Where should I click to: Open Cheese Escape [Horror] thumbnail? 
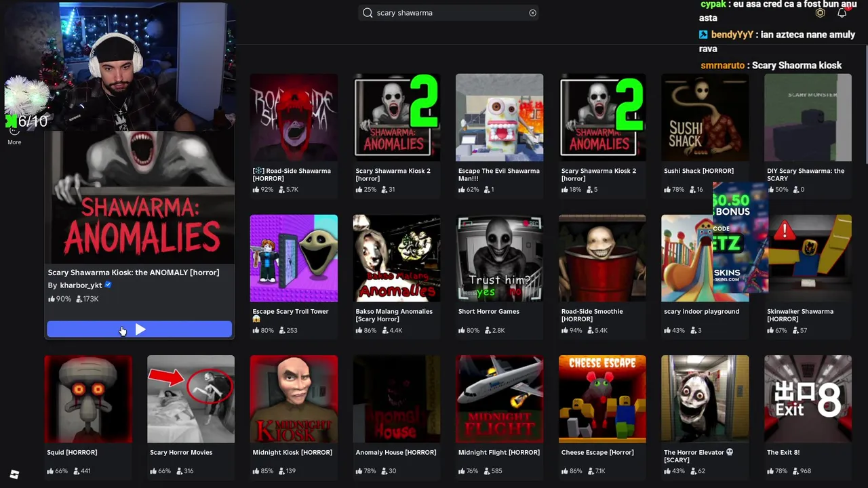(602, 399)
